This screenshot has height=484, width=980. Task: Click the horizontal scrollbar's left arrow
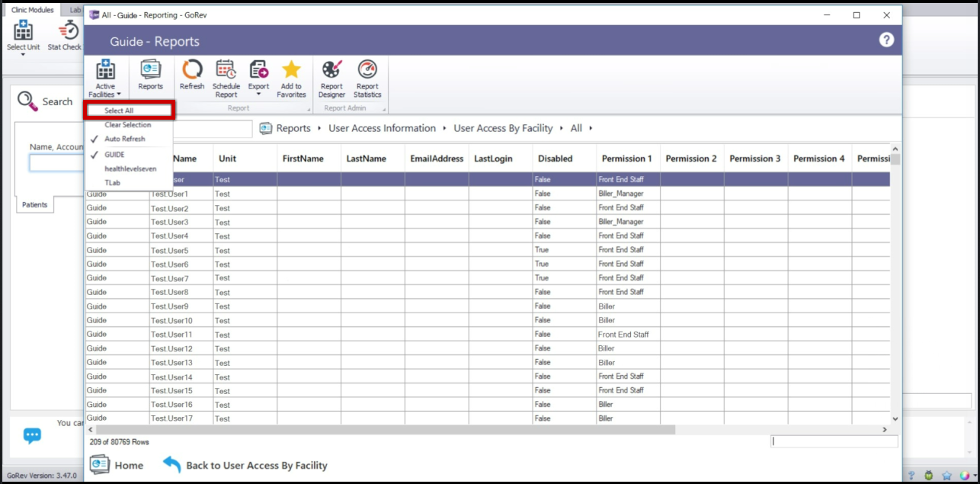click(x=91, y=430)
